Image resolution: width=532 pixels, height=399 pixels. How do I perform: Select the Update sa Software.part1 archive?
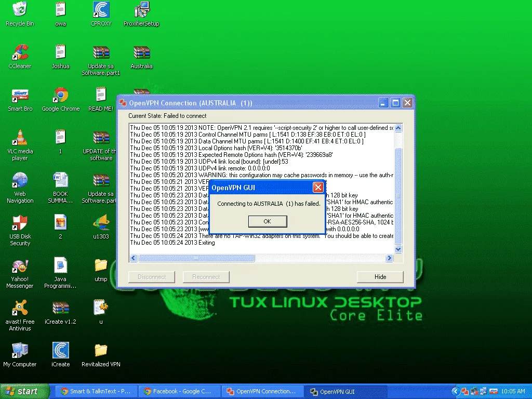pyautogui.click(x=101, y=52)
